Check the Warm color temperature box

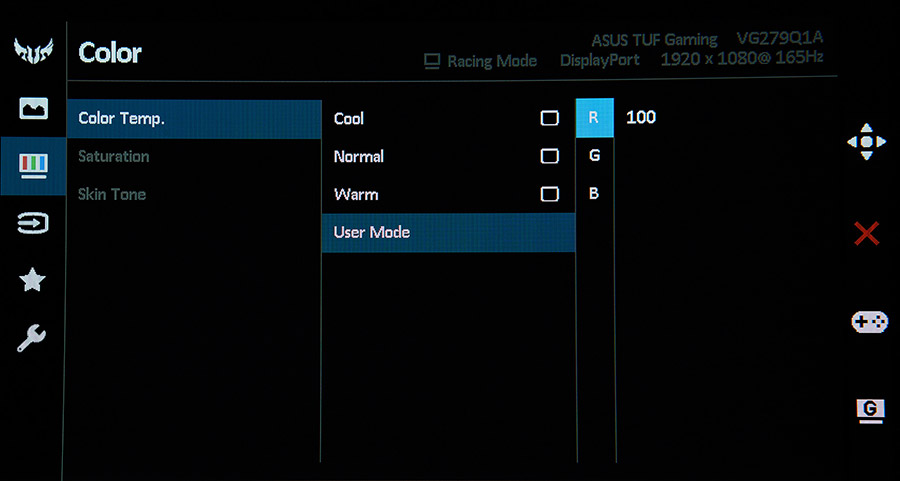click(549, 194)
